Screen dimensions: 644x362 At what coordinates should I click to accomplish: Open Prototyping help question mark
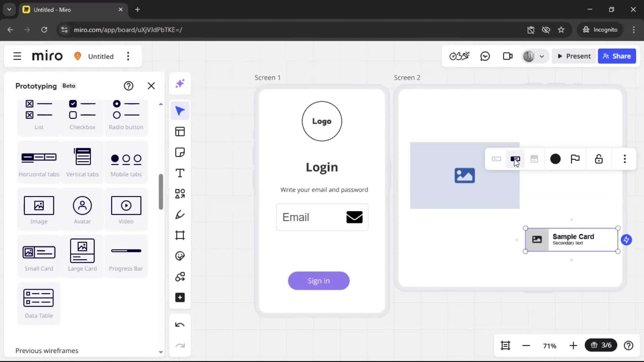click(x=128, y=86)
